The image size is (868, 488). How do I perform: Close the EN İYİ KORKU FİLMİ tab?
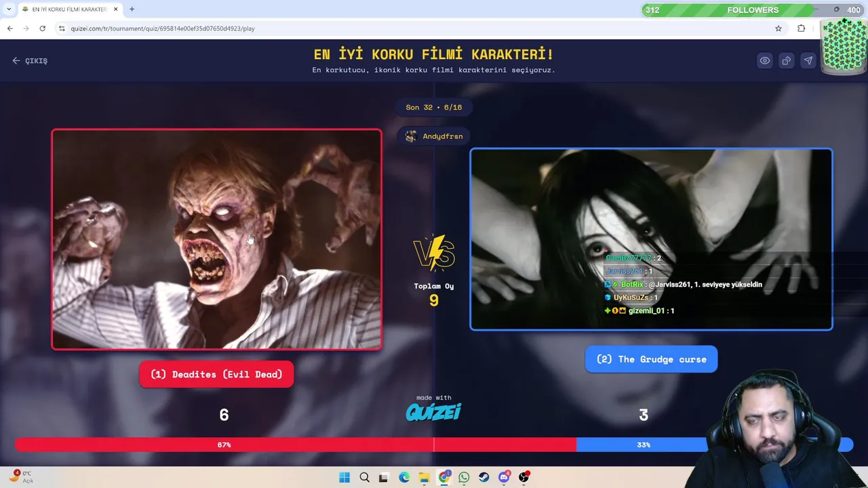pyautogui.click(x=115, y=9)
